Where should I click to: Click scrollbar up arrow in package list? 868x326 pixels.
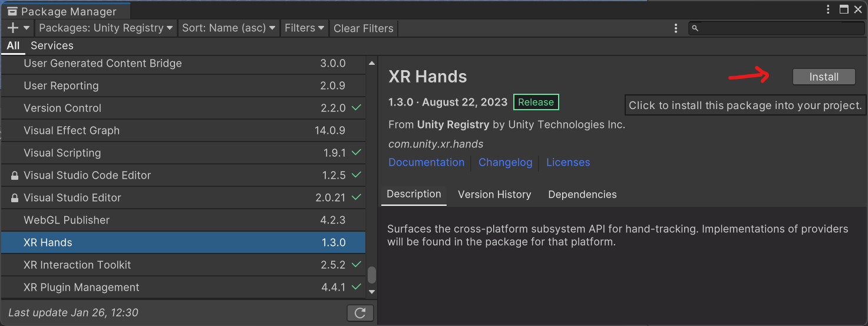tap(371, 63)
